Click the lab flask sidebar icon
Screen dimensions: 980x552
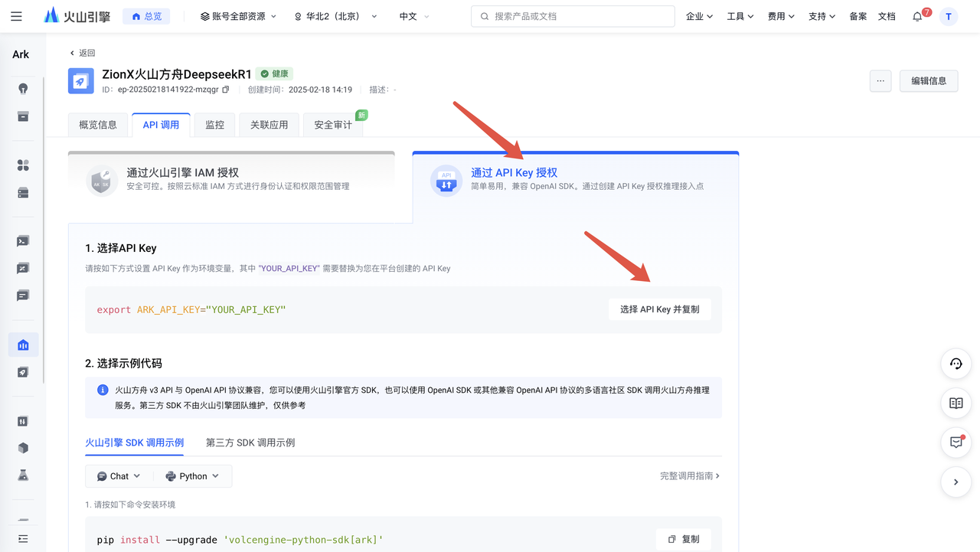pyautogui.click(x=23, y=475)
